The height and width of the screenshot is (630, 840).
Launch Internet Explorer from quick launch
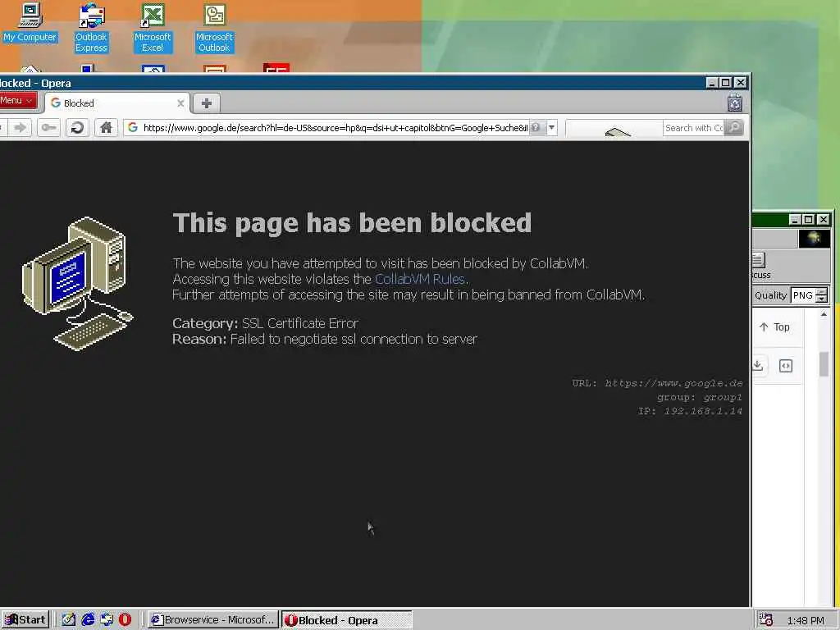(88, 620)
